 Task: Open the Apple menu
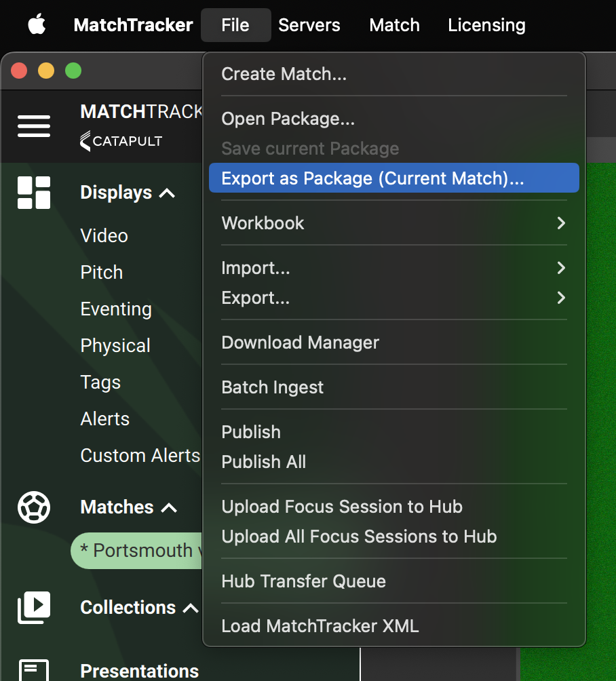coord(37,24)
